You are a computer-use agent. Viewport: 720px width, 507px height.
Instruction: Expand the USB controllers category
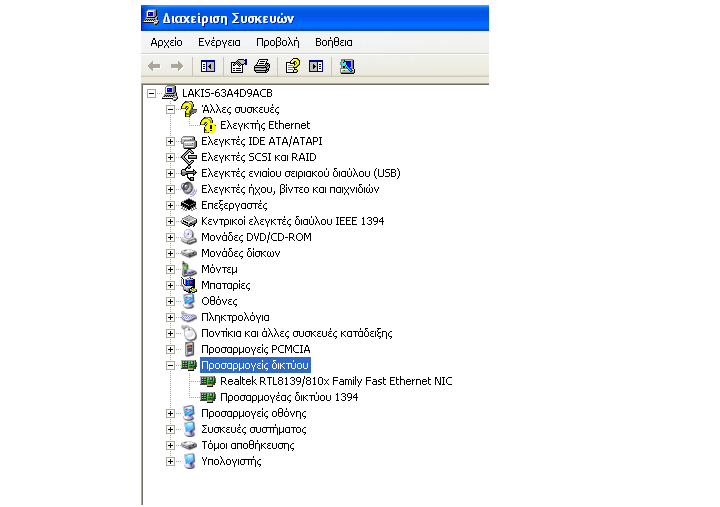pos(170,174)
